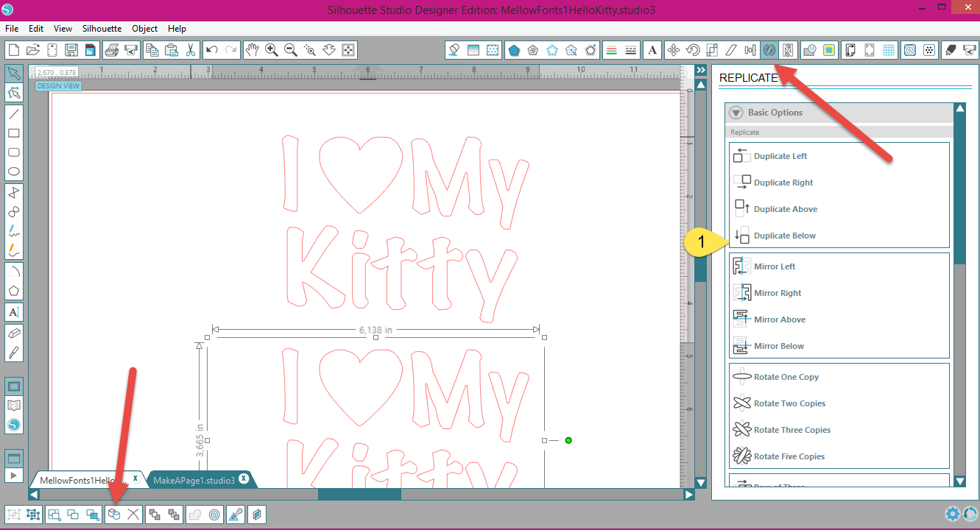Select the Draw a Rounded Rectangle tool
This screenshot has height=530, width=980.
tap(13, 152)
